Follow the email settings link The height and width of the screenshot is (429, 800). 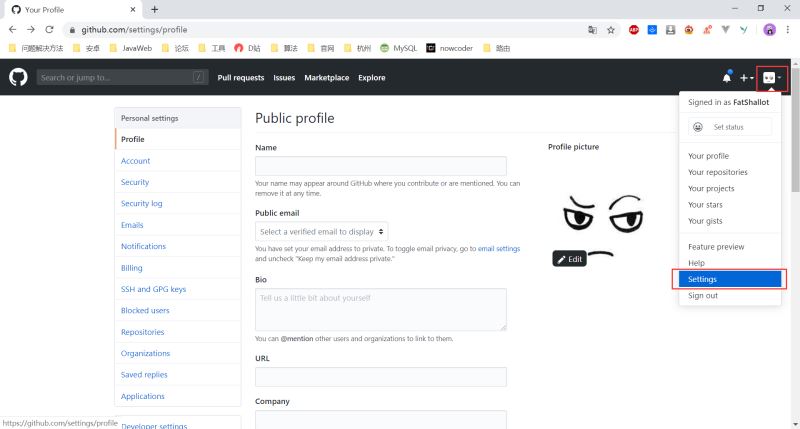tap(498, 248)
